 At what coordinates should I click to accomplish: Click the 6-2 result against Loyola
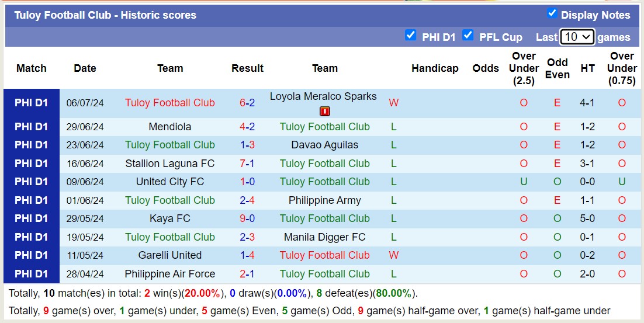[247, 103]
